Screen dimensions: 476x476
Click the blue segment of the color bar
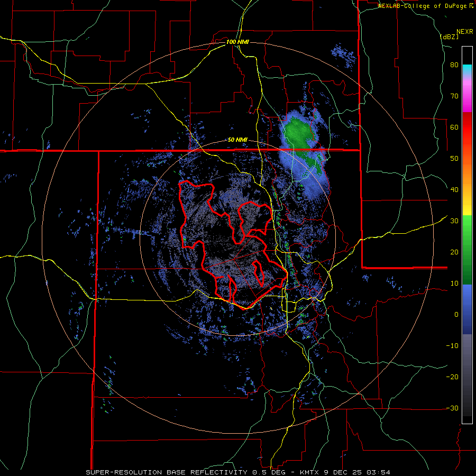(x=467, y=309)
